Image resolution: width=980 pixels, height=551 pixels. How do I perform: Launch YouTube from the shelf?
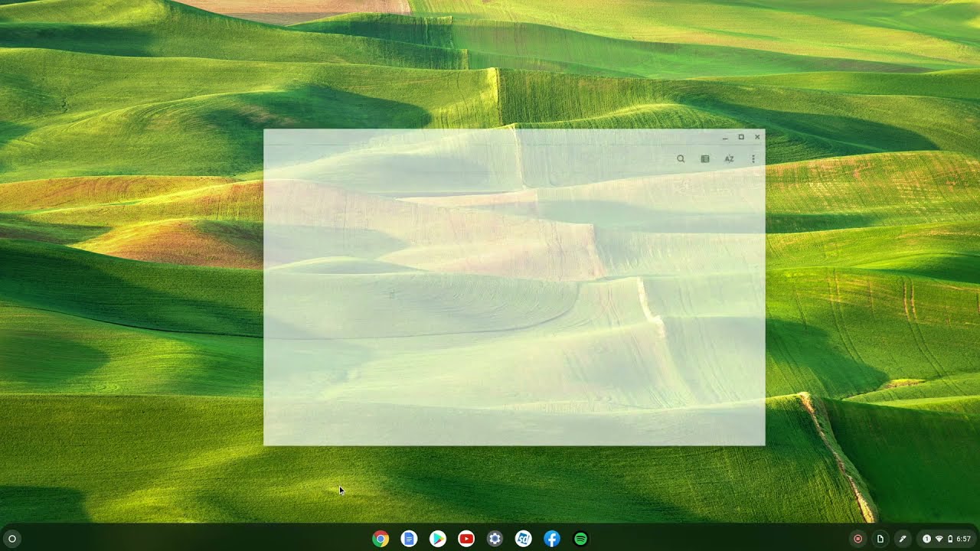click(466, 539)
